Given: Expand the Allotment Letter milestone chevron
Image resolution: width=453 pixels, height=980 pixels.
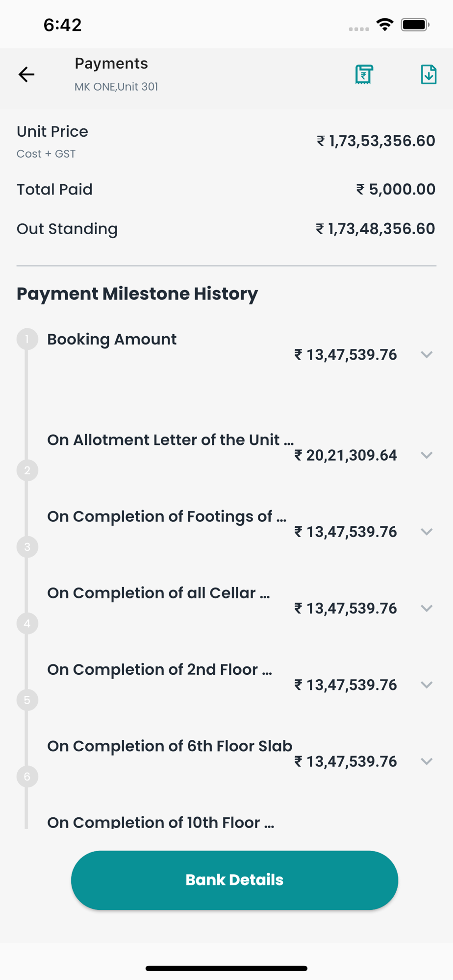Looking at the screenshot, I should pyautogui.click(x=427, y=455).
